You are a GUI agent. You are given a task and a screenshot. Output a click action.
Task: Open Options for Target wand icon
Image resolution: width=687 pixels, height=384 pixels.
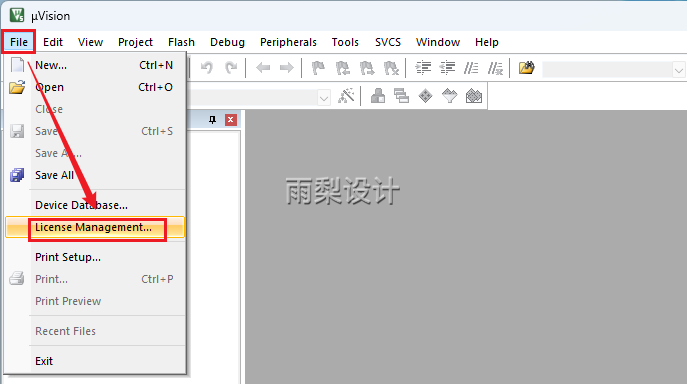pos(346,96)
